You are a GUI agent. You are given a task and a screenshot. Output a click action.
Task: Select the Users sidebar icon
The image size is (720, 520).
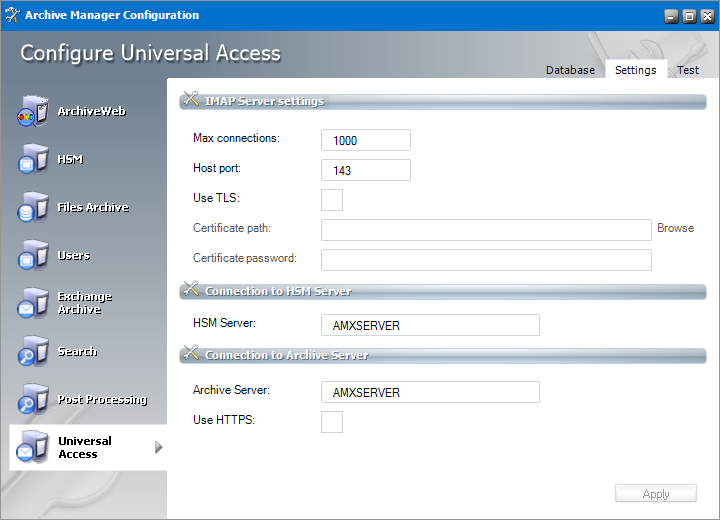32,256
